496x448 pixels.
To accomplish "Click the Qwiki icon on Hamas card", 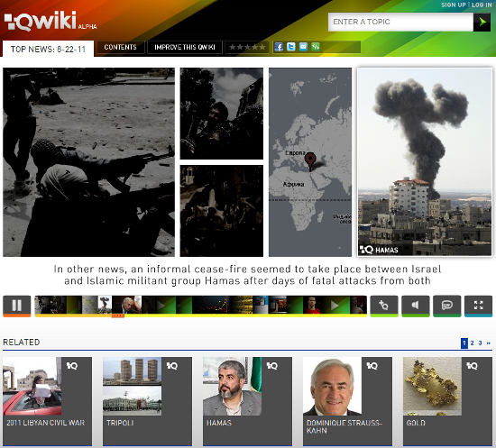I will (272, 366).
